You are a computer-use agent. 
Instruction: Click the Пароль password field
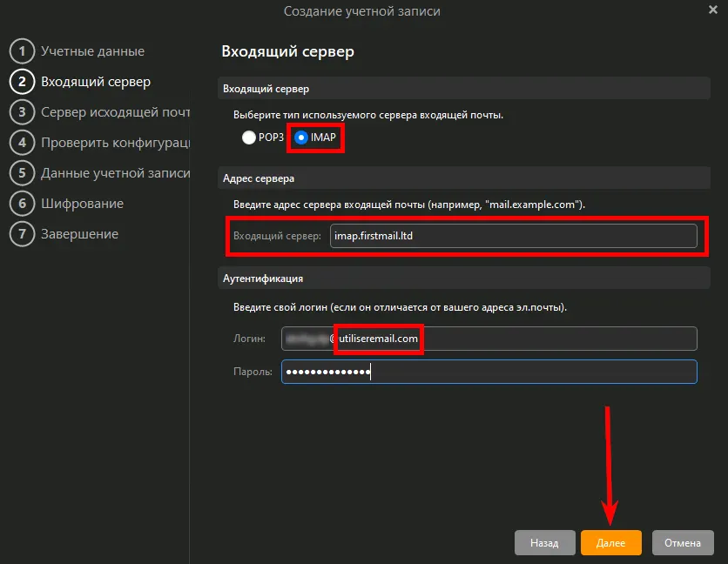coord(489,372)
